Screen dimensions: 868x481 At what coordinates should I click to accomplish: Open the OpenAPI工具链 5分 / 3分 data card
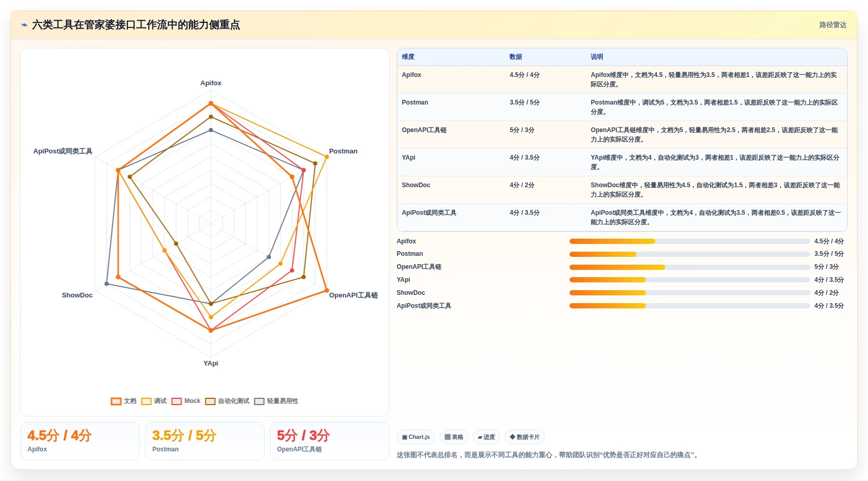tap(330, 441)
